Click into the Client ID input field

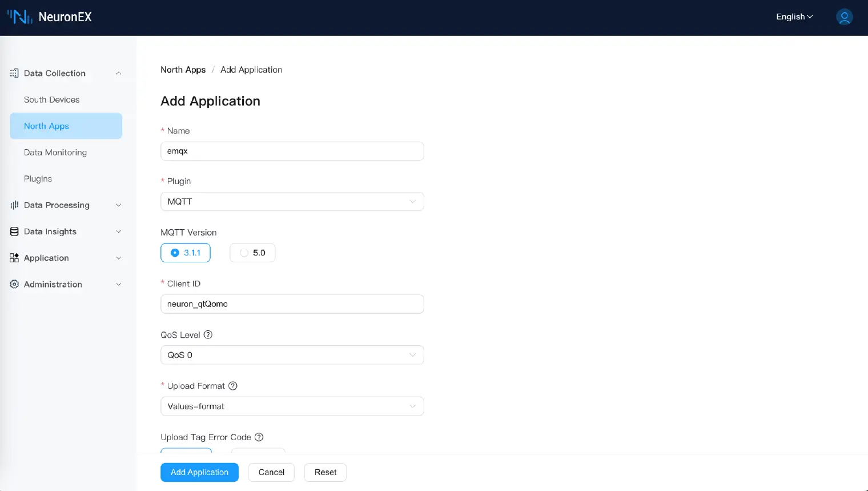(x=292, y=304)
